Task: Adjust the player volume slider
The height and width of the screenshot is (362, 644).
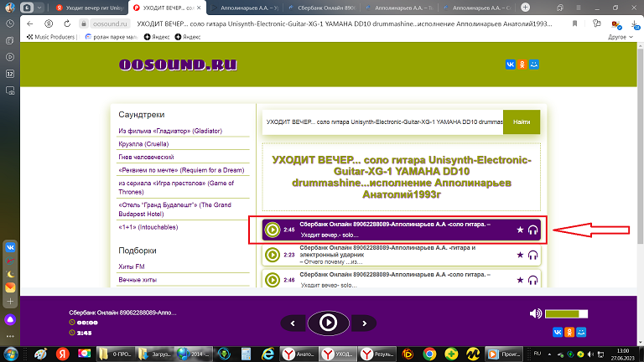Action: point(566,314)
